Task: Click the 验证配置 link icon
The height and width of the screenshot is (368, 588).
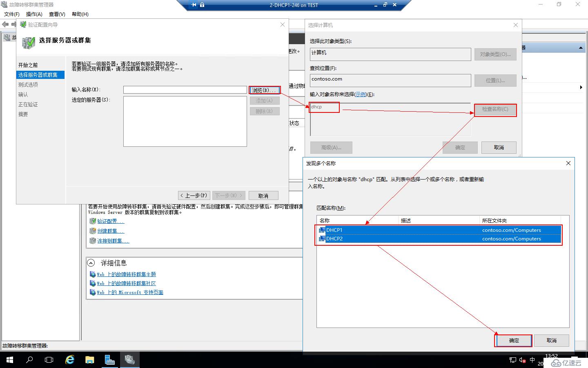Action: point(93,221)
